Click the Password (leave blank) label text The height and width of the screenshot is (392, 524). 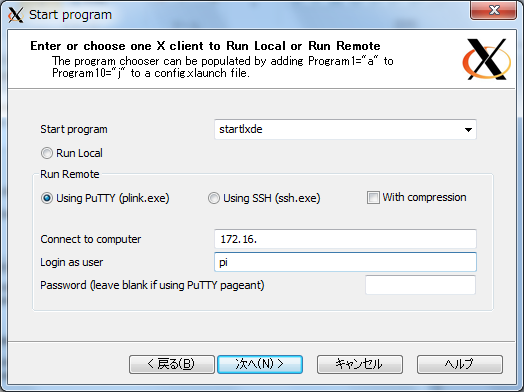pyautogui.click(x=152, y=285)
